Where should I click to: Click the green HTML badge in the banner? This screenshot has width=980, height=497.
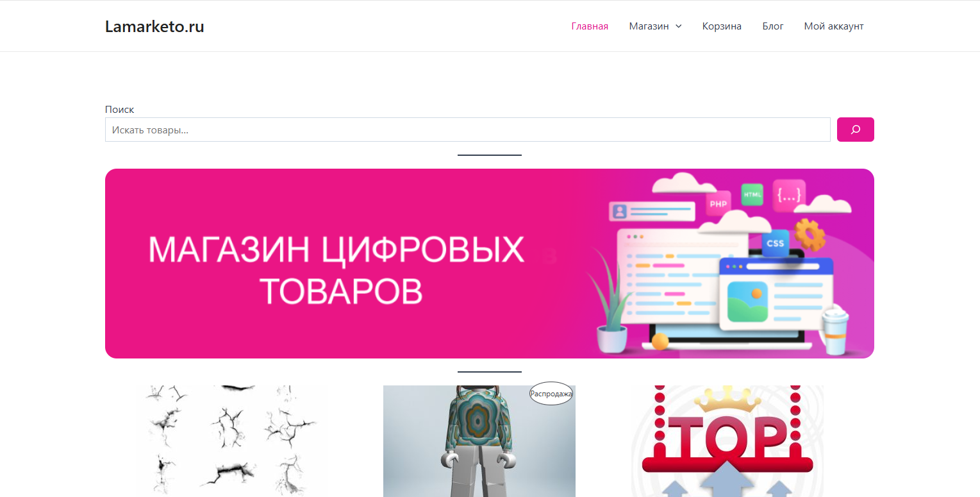(x=752, y=195)
